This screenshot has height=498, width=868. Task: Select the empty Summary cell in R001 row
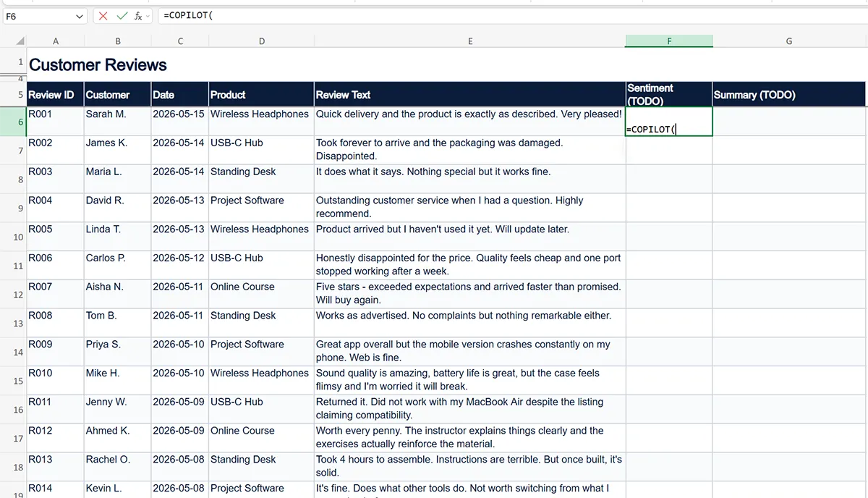coord(789,122)
